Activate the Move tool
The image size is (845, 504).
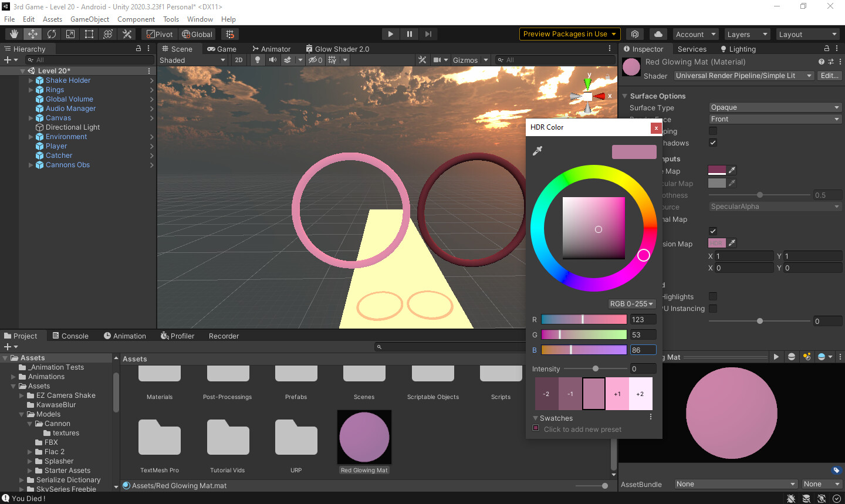tap(32, 33)
